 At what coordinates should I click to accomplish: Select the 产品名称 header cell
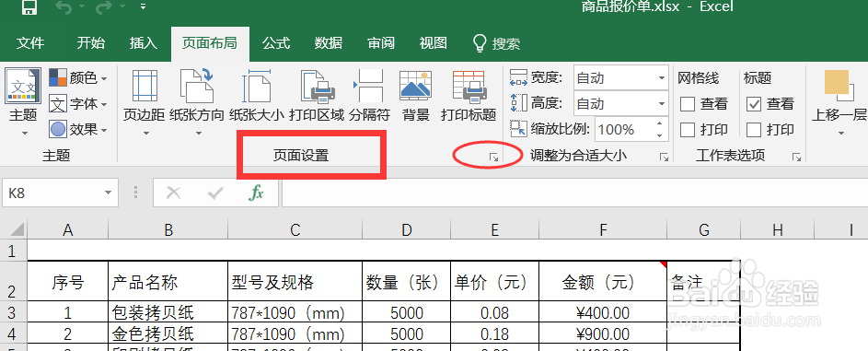pos(168,281)
